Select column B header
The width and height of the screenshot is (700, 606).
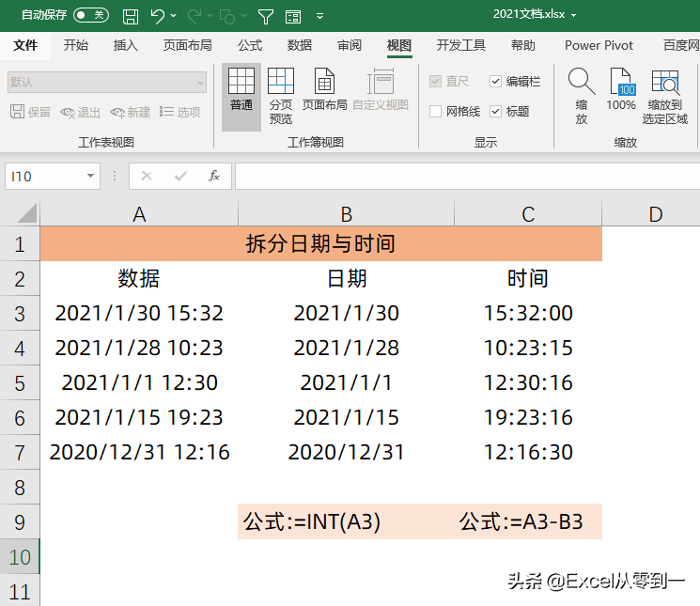(x=347, y=214)
